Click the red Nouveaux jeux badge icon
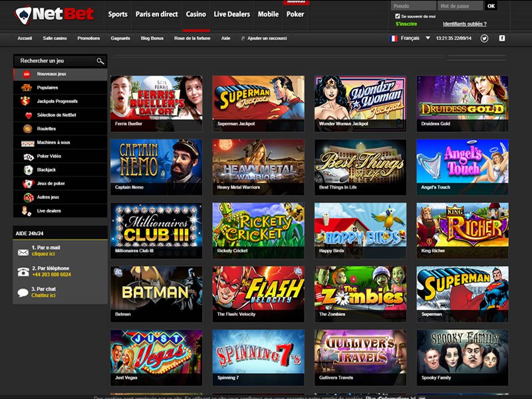532x399 pixels. click(27, 74)
